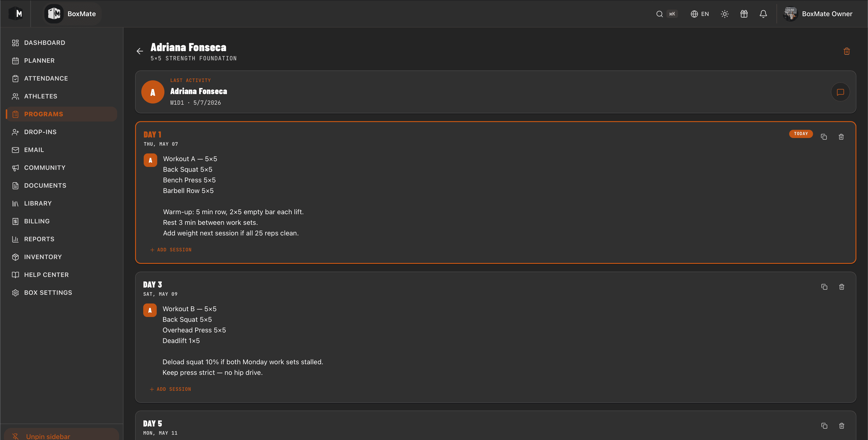Open Attendance in sidebar
The width and height of the screenshot is (868, 440).
point(61,79)
